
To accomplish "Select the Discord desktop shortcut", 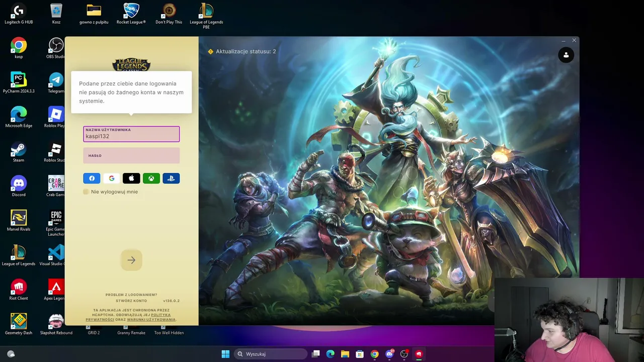I will (19, 187).
